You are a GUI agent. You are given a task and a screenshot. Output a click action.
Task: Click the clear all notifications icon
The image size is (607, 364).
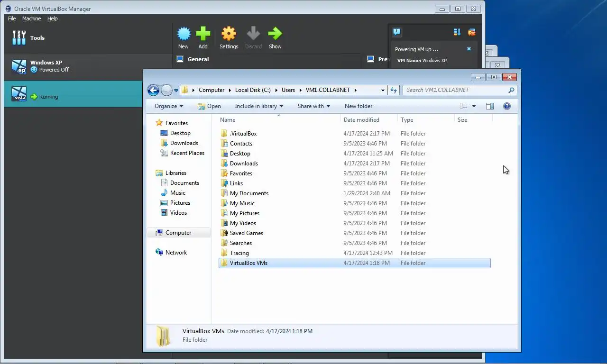(x=471, y=32)
